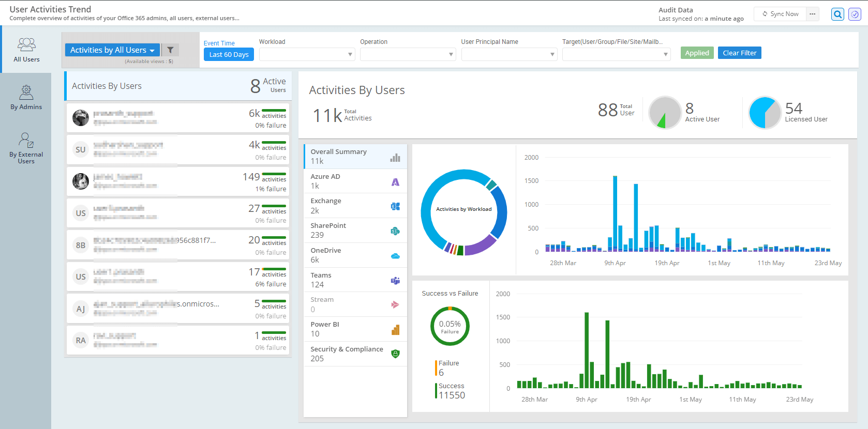The image size is (868, 429).
Task: Open the By External Users tab
Action: (26, 148)
